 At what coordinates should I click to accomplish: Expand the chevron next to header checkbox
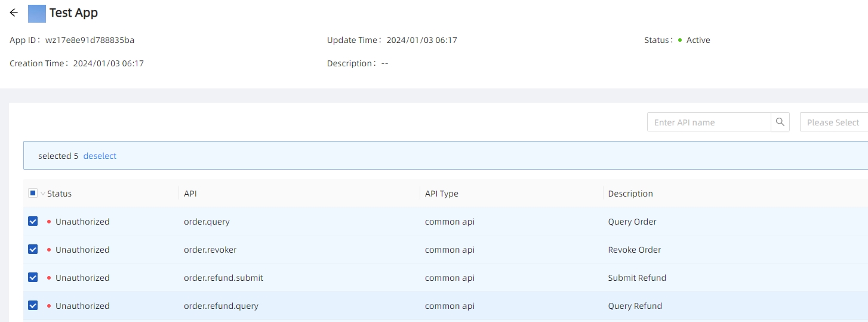coord(42,194)
